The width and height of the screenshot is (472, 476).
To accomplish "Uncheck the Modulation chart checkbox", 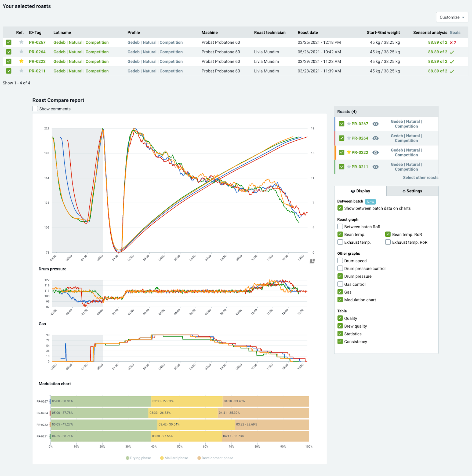I will (x=340, y=300).
